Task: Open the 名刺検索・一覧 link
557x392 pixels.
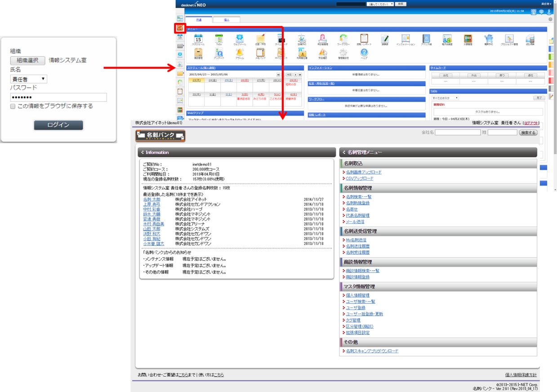Action: click(x=358, y=197)
